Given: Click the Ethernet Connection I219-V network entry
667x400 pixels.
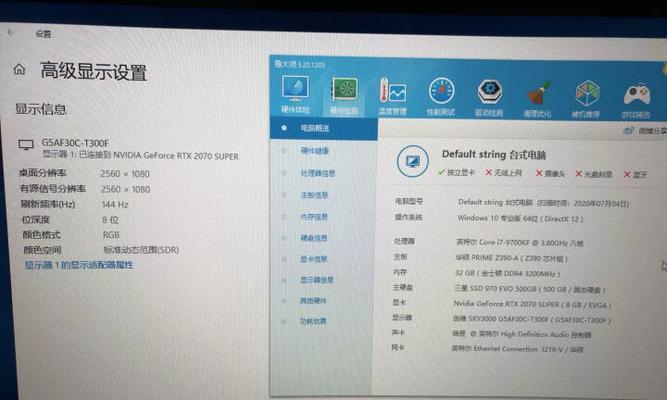Looking at the screenshot, I should point(517,349).
